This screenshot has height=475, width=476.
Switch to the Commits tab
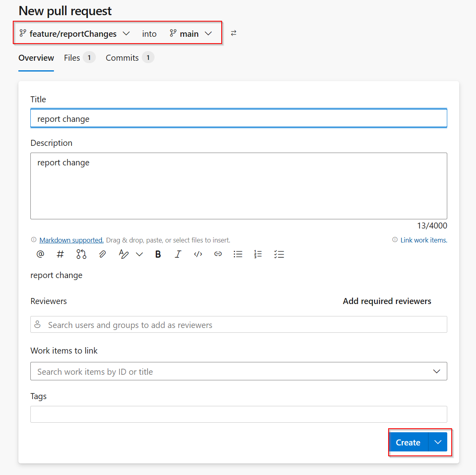coord(122,58)
